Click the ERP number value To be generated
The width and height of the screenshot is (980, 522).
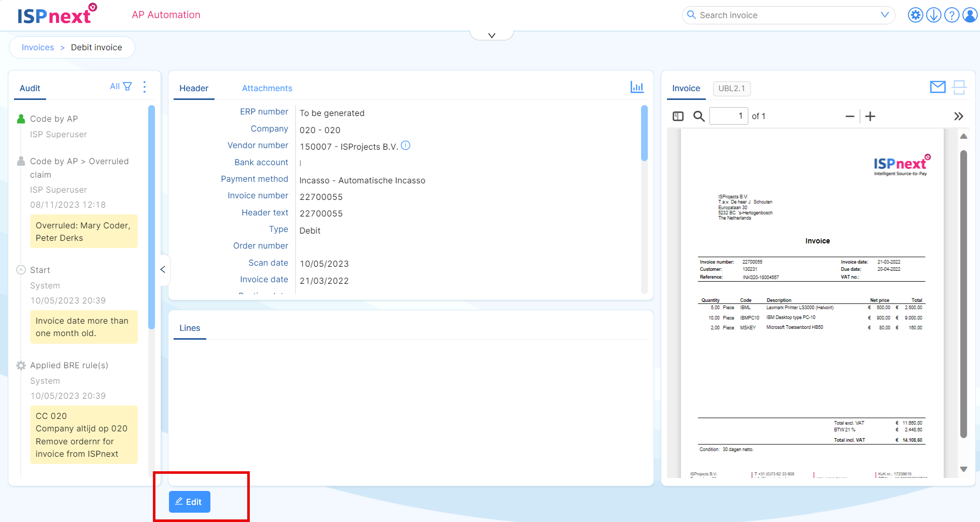pyautogui.click(x=332, y=113)
